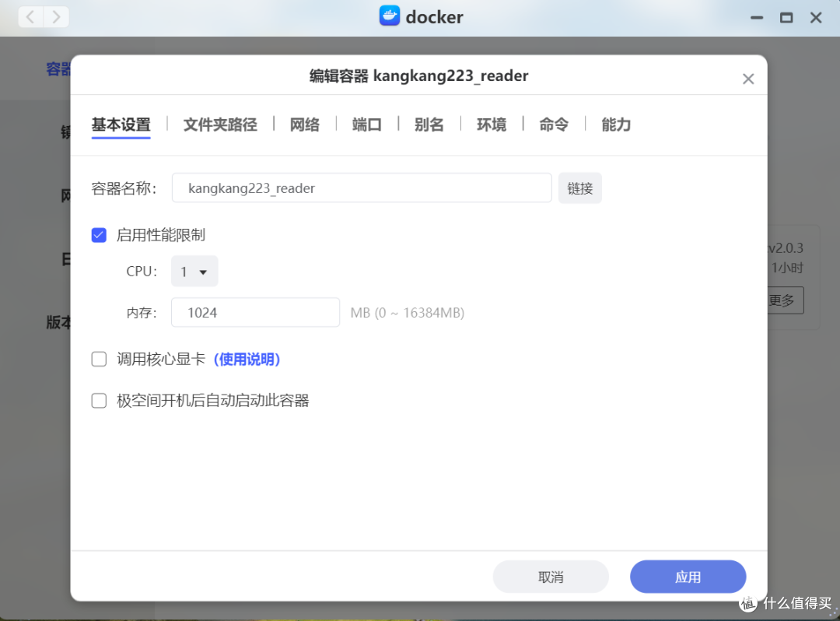
Task: Open the 文件夹路径 tab
Action: click(x=220, y=125)
